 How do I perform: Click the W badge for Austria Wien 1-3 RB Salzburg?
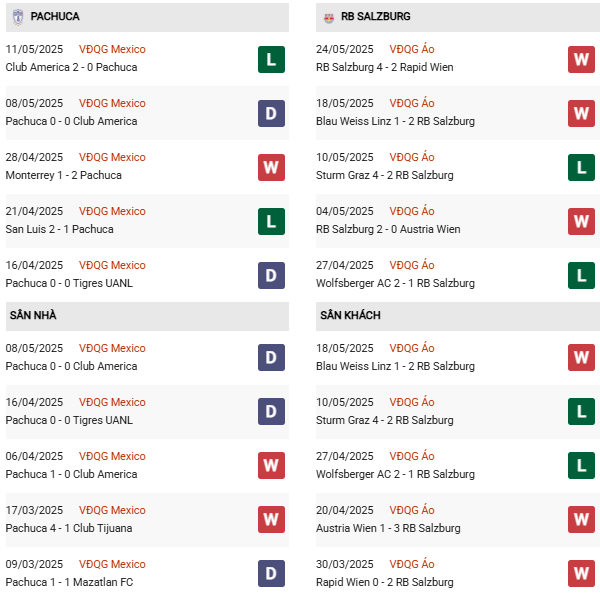582,520
